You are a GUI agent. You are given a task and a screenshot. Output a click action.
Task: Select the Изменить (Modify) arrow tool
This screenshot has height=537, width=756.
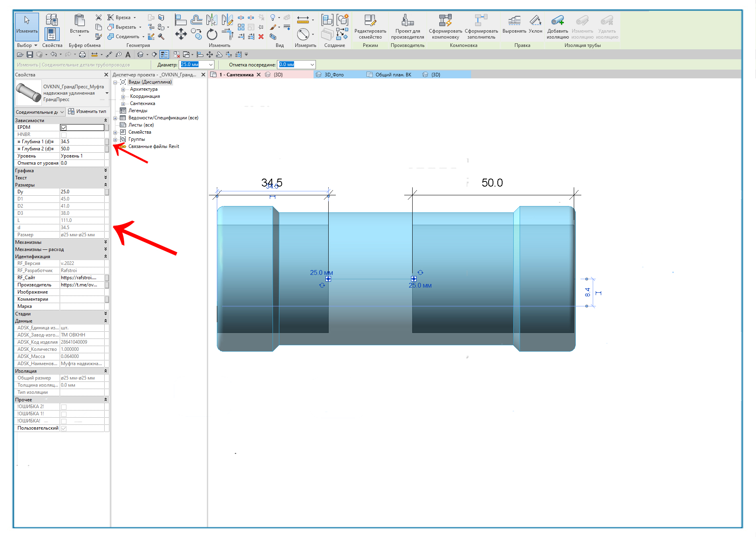(27, 26)
